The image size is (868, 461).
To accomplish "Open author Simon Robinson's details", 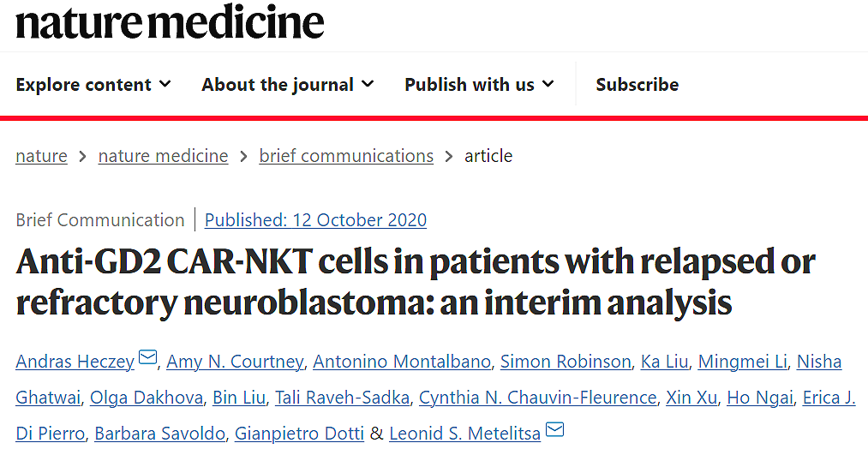I will coord(566,362).
